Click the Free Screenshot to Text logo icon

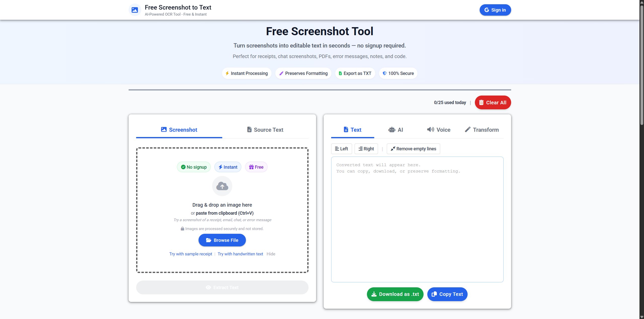tap(135, 10)
